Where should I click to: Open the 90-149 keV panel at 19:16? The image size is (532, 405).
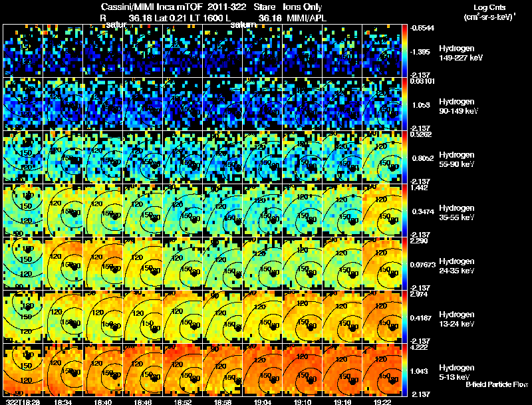click(x=342, y=104)
